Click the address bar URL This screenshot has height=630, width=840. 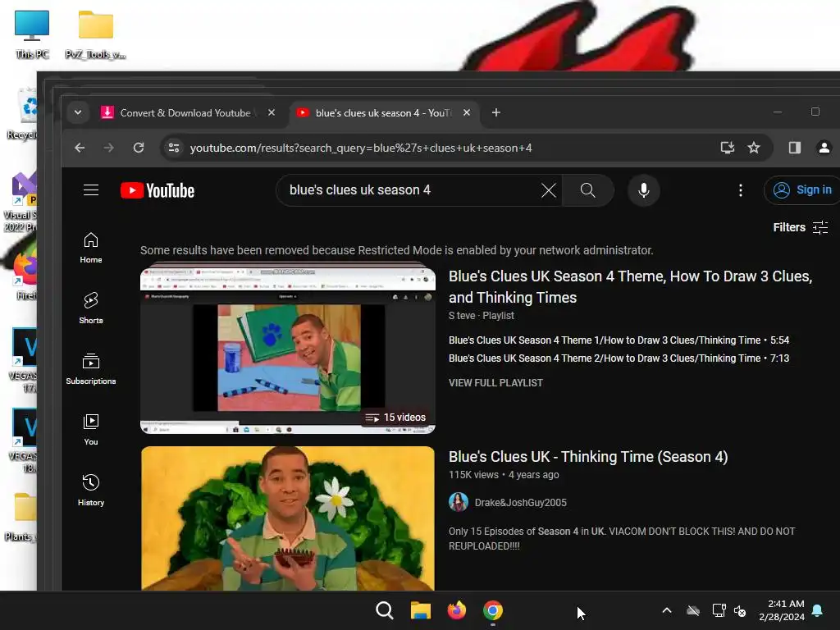[x=361, y=148]
